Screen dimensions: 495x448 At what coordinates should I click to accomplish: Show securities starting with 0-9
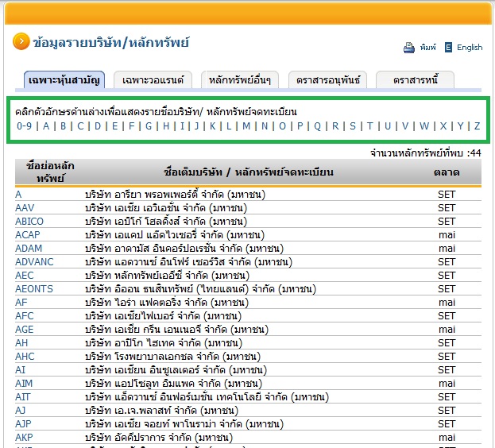tap(25, 126)
